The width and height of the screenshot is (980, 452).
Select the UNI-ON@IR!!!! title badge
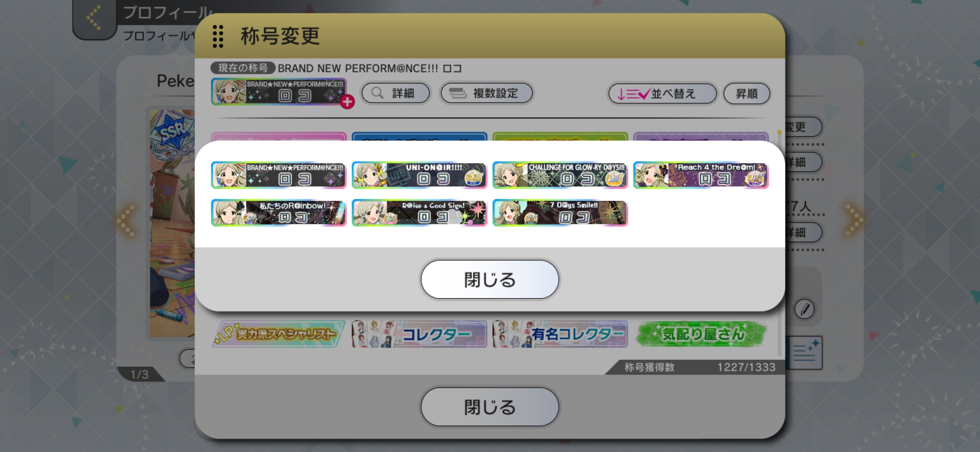click(419, 175)
